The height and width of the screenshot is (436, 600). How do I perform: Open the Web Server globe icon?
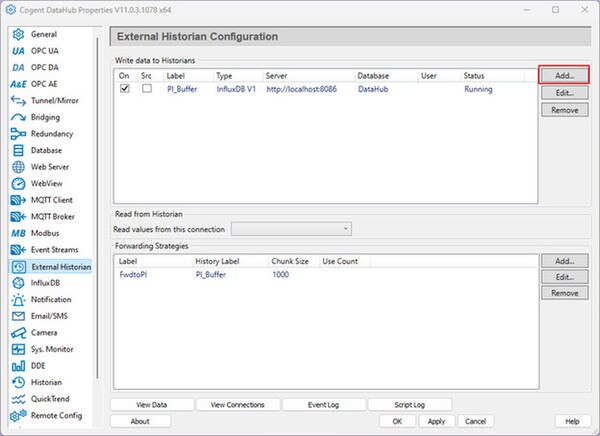click(18, 167)
